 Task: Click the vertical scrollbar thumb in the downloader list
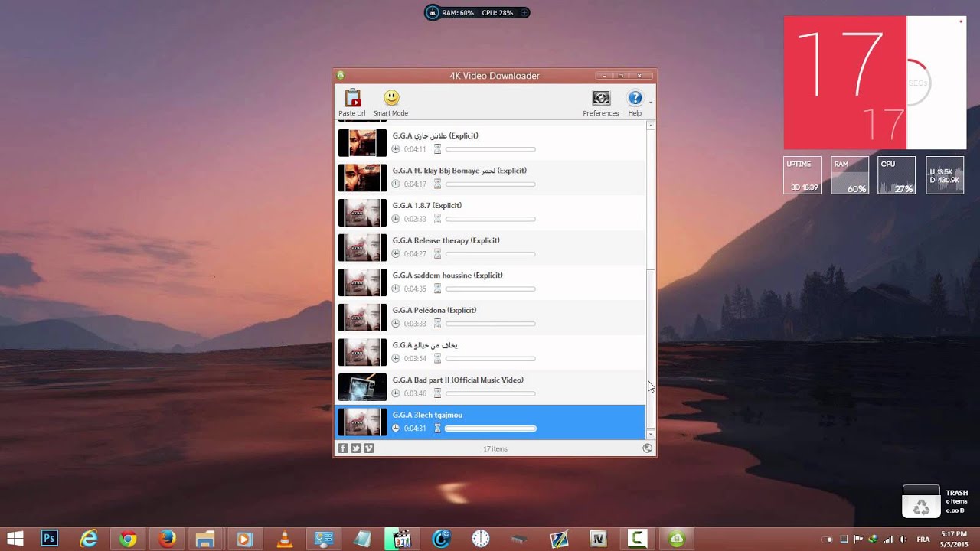click(x=651, y=348)
